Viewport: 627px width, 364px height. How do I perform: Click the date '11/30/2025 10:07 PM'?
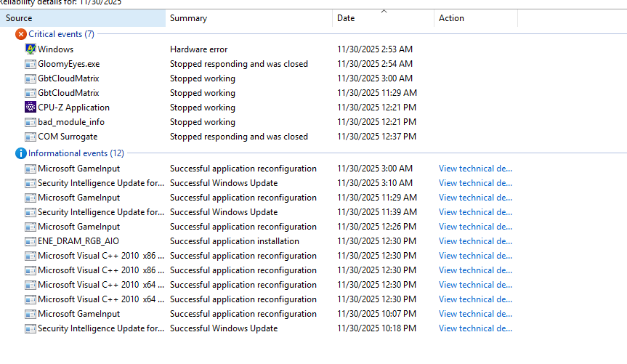coord(376,314)
